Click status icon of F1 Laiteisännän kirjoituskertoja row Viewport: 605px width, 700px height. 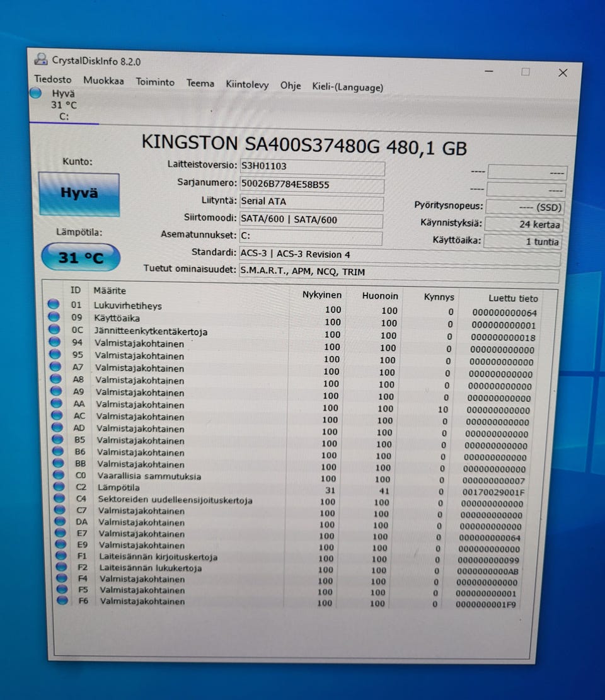click(x=62, y=555)
